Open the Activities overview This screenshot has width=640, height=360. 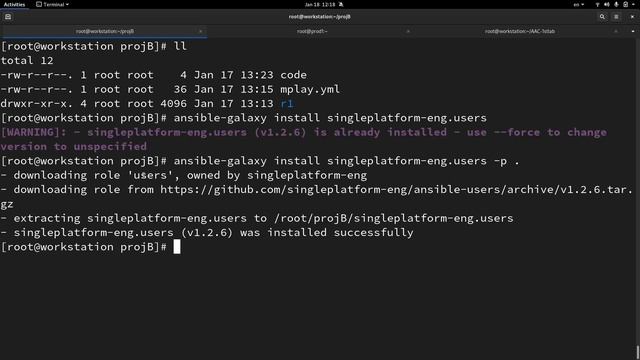[14, 4]
